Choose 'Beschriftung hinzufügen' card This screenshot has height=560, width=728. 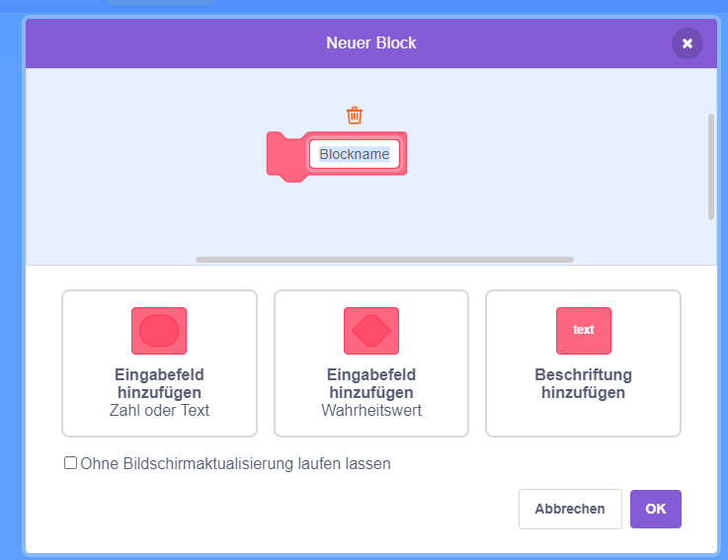[x=583, y=363]
